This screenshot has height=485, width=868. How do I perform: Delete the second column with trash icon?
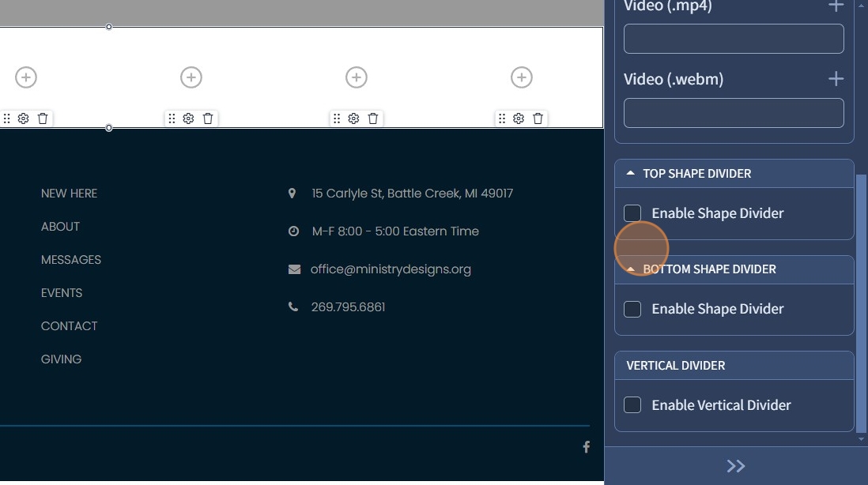click(x=208, y=118)
